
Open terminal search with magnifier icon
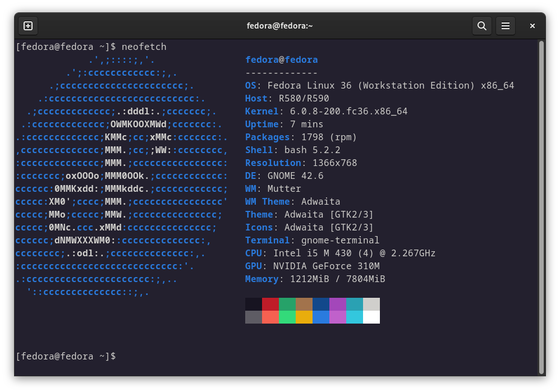point(482,26)
